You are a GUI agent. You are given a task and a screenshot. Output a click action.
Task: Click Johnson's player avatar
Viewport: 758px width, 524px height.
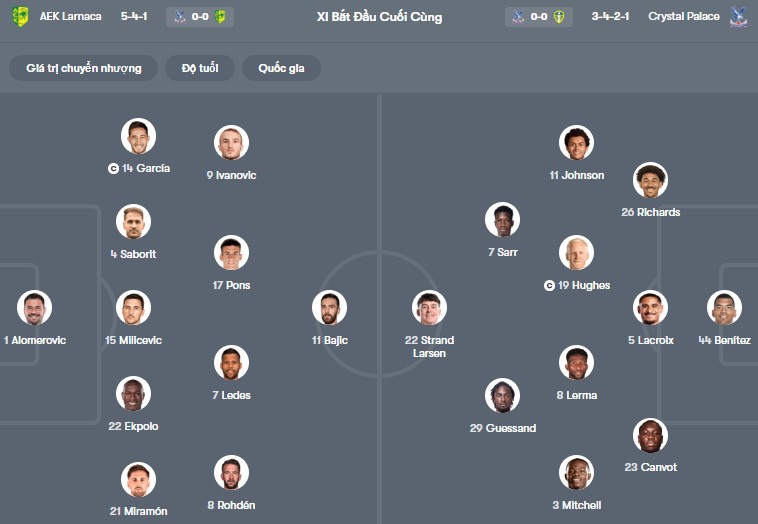pyautogui.click(x=576, y=144)
